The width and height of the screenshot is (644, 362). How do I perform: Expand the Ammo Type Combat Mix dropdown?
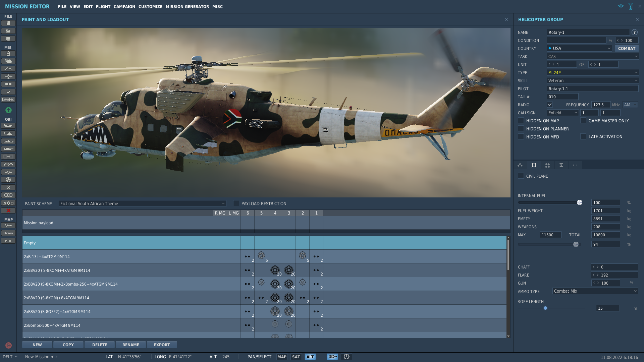(x=595, y=291)
